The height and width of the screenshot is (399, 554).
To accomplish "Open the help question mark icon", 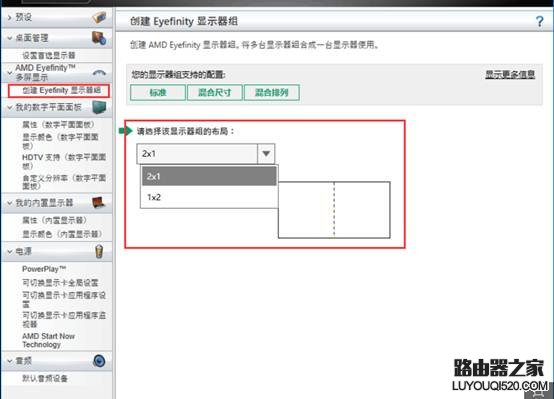I will (540, 22).
